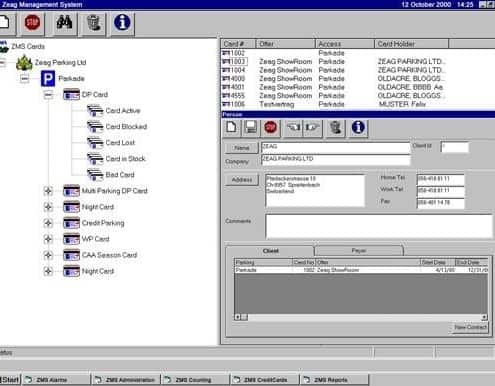Screen dimensions: 495x386
Task: Open the Start menu button
Action: pyautogui.click(x=10, y=380)
